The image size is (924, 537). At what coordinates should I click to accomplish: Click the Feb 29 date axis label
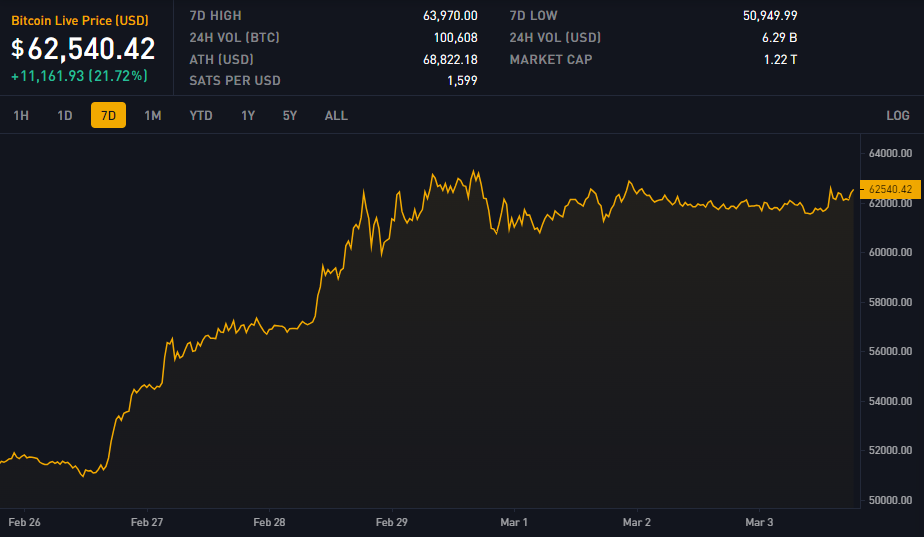[x=392, y=522]
